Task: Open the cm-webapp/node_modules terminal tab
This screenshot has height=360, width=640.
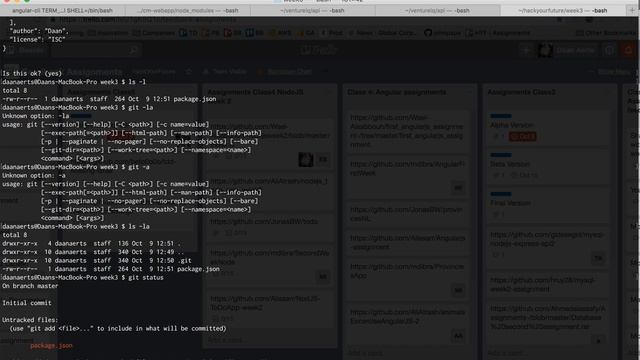Action: [187, 10]
